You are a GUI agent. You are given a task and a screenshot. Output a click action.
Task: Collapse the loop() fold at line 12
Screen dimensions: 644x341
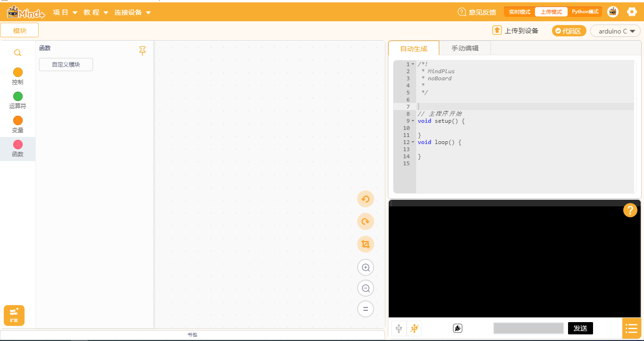pos(413,142)
